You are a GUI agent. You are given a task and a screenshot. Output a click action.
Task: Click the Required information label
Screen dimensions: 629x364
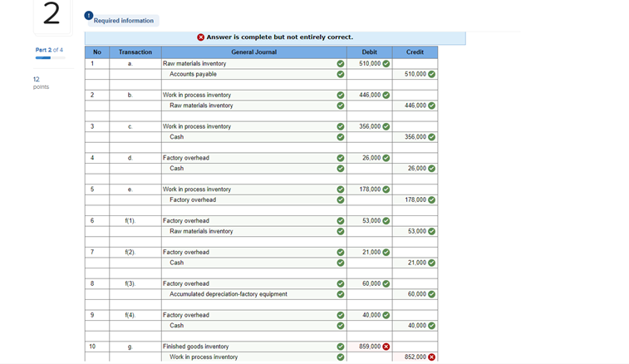pos(124,21)
